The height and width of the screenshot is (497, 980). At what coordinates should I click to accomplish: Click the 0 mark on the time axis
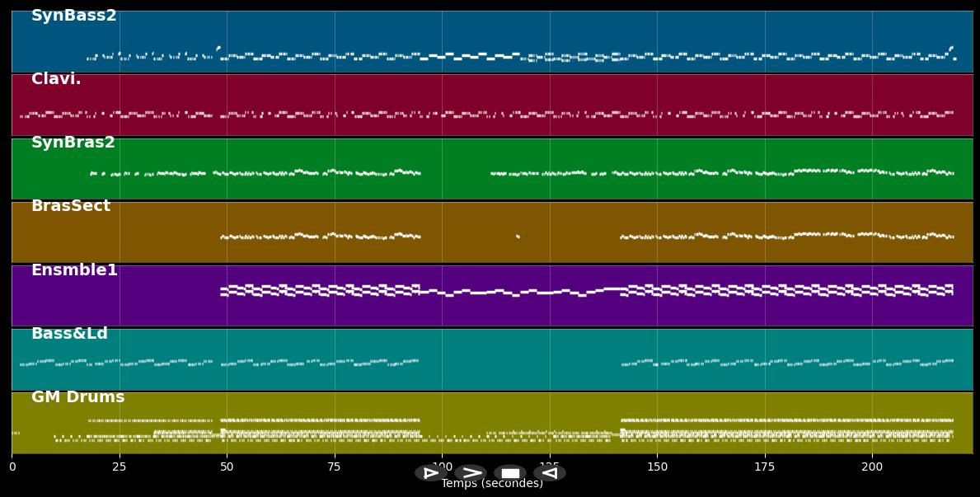(12, 466)
